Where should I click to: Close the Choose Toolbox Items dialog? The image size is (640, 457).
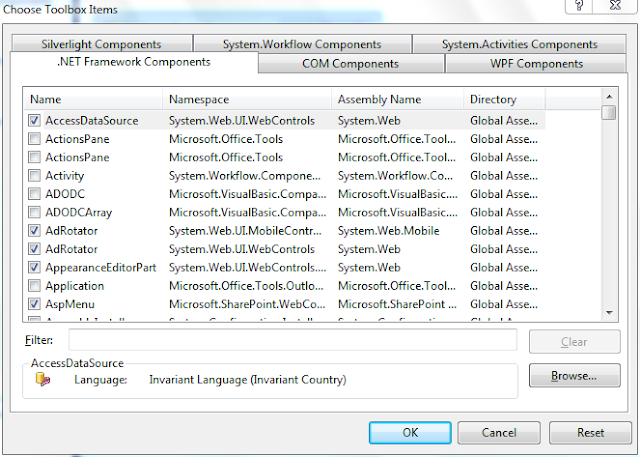pos(615,6)
